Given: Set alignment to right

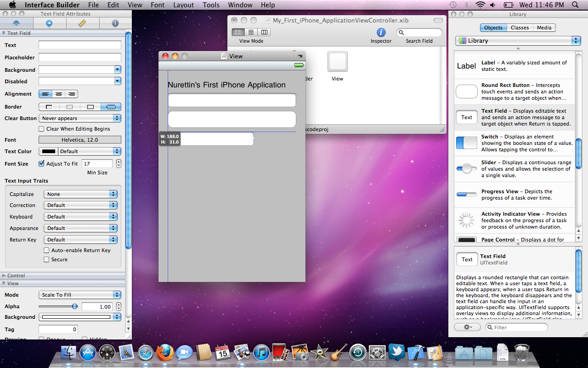Looking at the screenshot, I should point(72,94).
